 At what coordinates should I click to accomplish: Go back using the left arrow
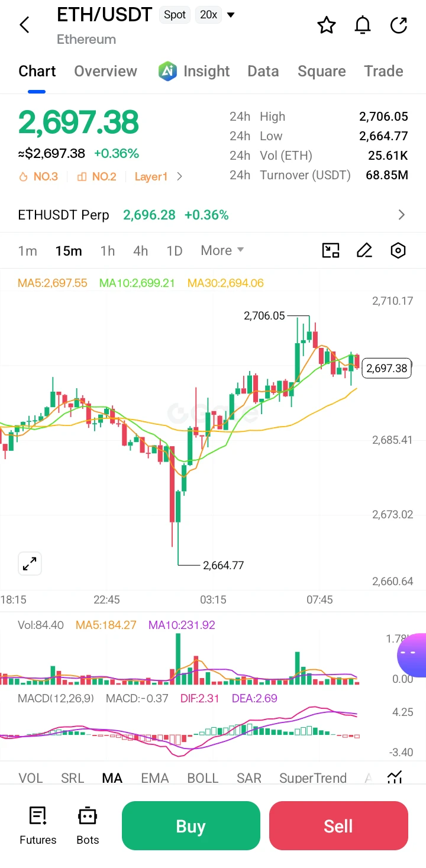click(x=24, y=25)
